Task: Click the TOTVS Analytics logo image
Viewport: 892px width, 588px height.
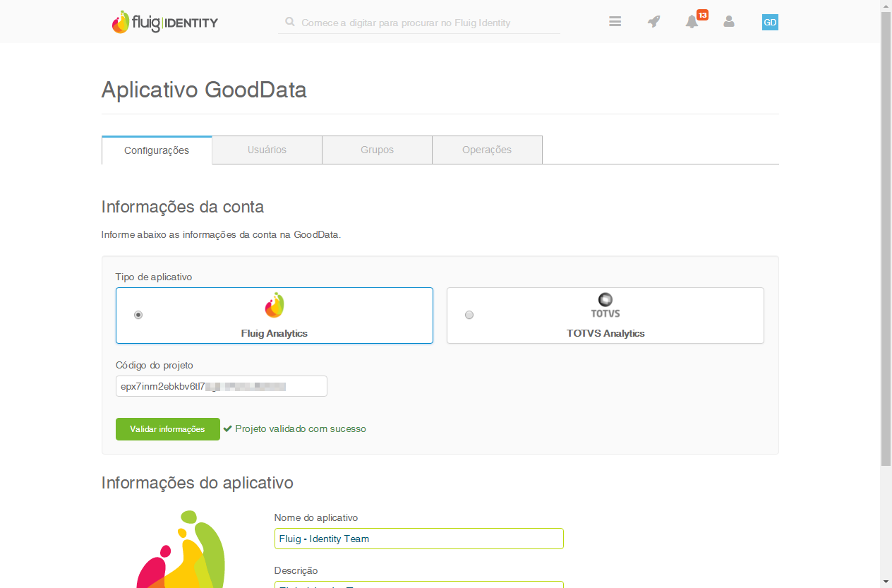Action: (605, 306)
